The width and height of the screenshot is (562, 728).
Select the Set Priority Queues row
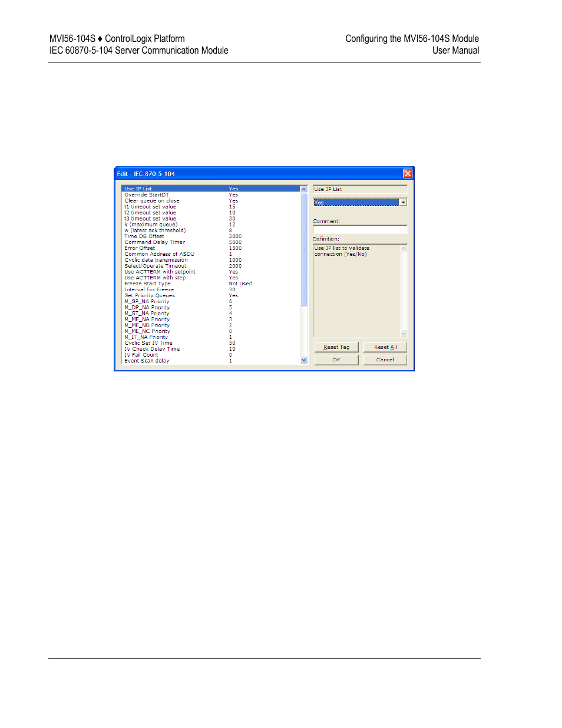pyautogui.click(x=211, y=295)
